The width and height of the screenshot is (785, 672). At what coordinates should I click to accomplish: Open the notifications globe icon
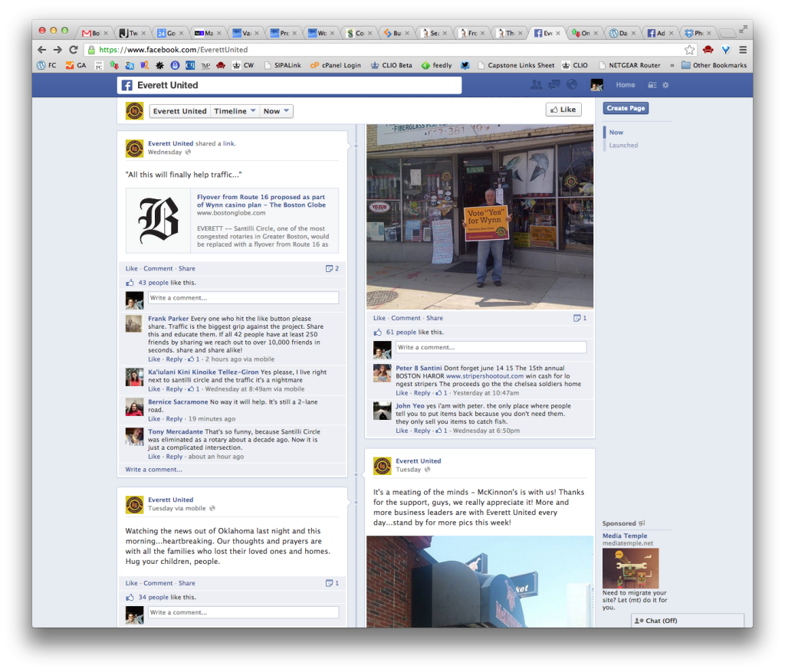[x=572, y=85]
